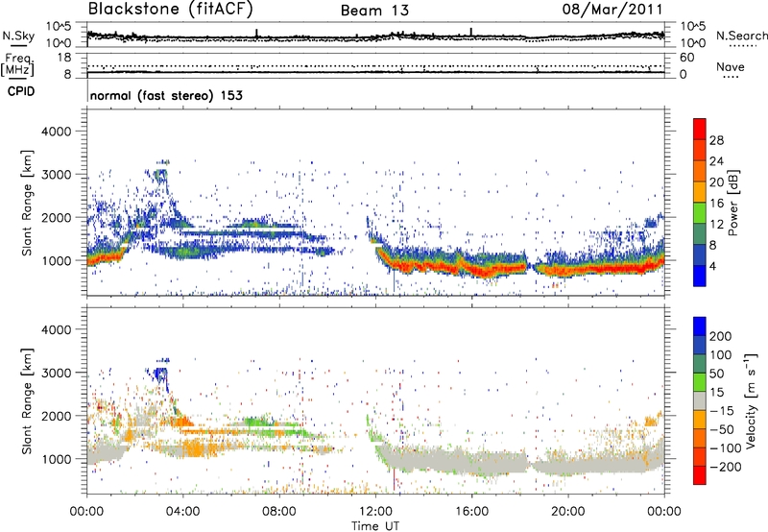
Task: Click the 'CPID' label
Action: [21, 91]
